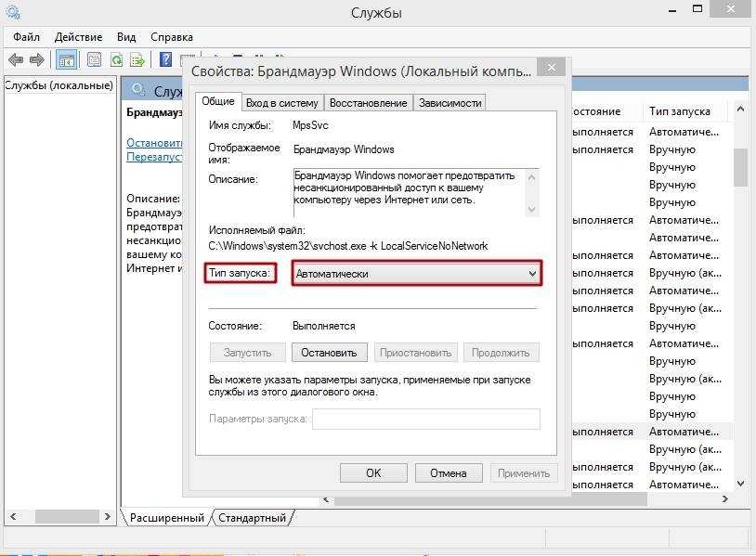Switch to the Вход в систему tab

pyautogui.click(x=281, y=103)
